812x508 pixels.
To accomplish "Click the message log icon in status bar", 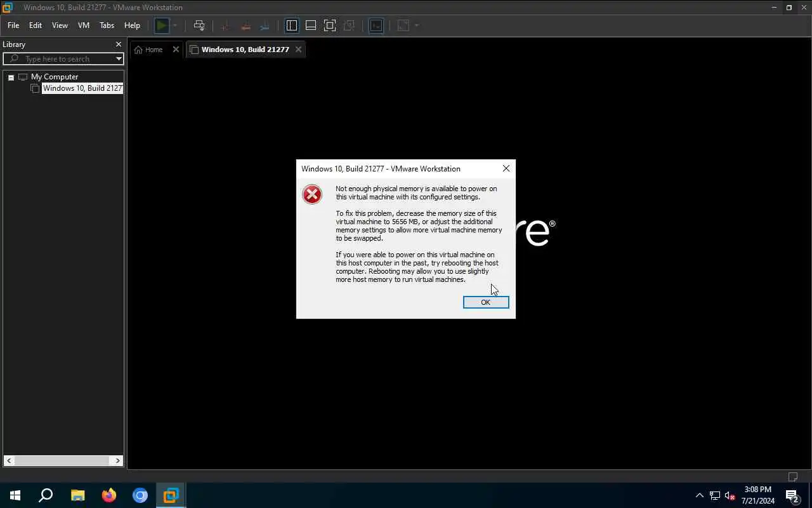I will pos(793,477).
